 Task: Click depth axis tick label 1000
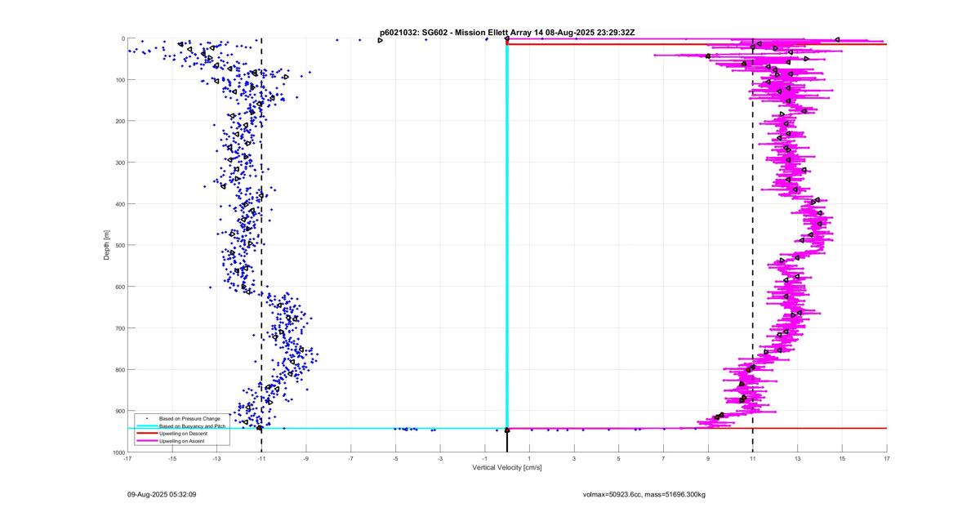tap(118, 452)
